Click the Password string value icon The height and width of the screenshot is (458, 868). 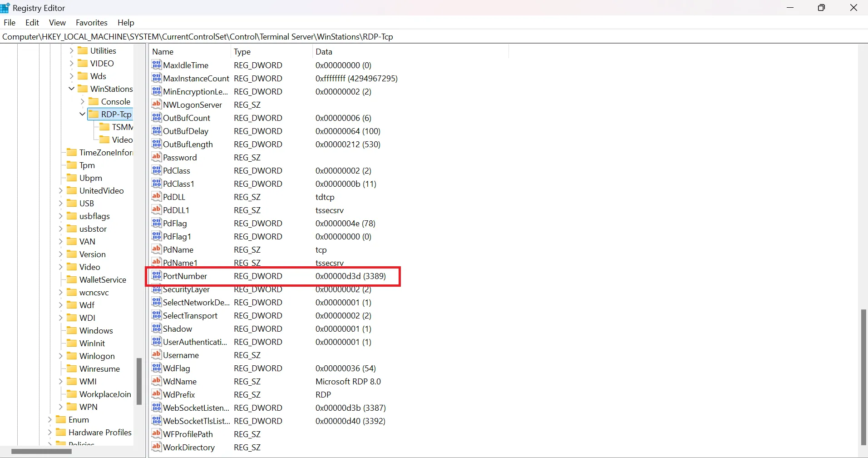click(157, 157)
